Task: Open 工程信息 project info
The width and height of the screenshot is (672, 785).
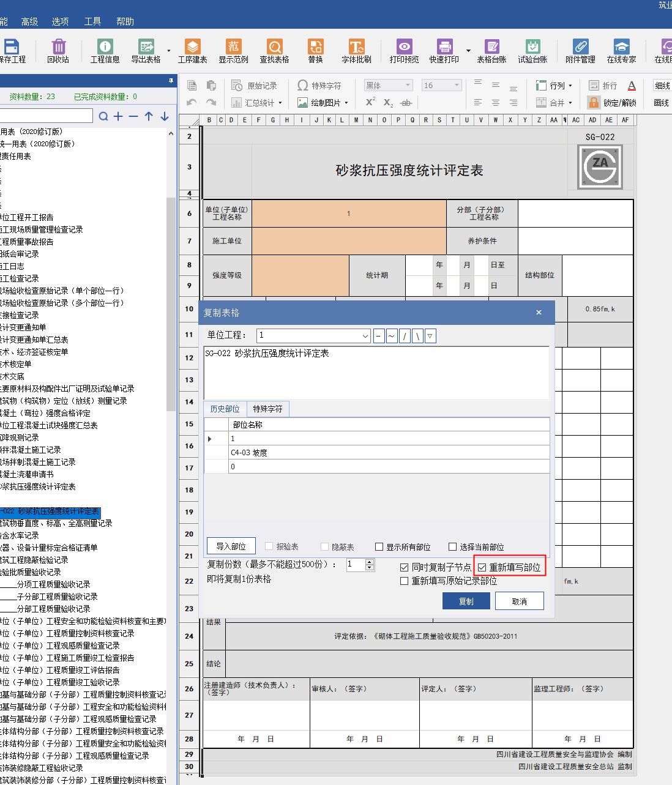Action: pyautogui.click(x=105, y=47)
